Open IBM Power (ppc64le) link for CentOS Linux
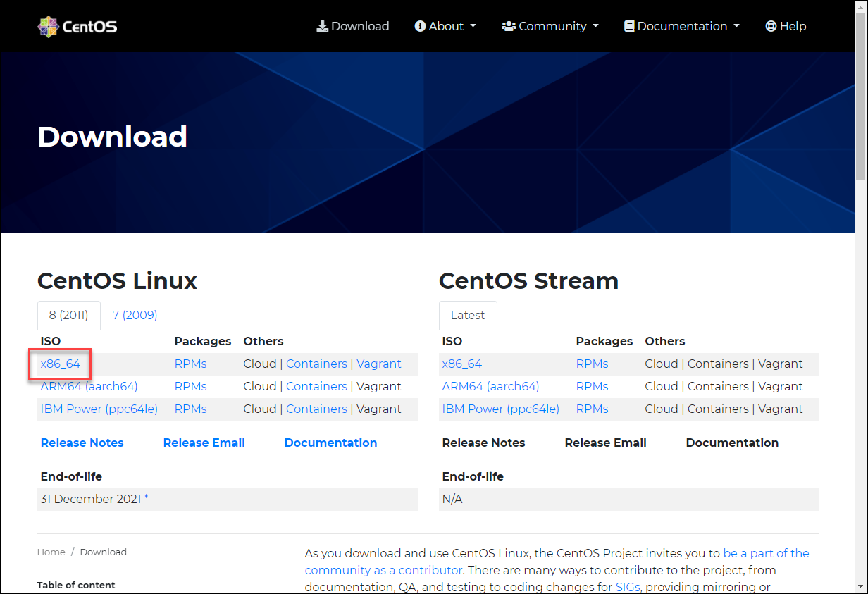This screenshot has width=868, height=594. tap(99, 409)
